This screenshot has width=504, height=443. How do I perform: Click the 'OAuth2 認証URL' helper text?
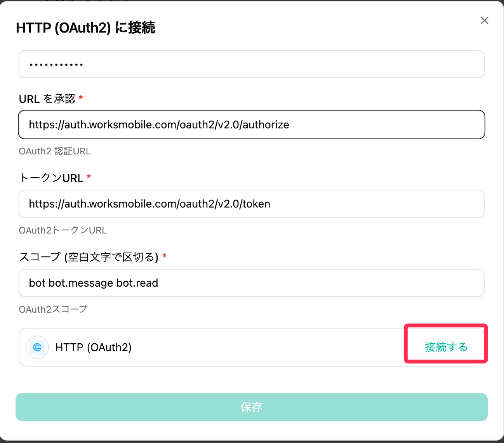[55, 151]
